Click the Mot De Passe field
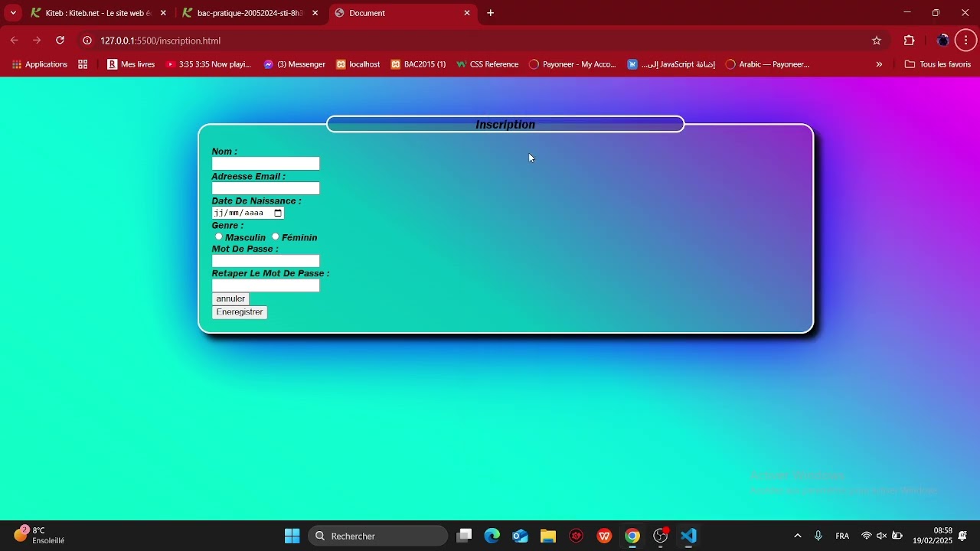 (266, 261)
